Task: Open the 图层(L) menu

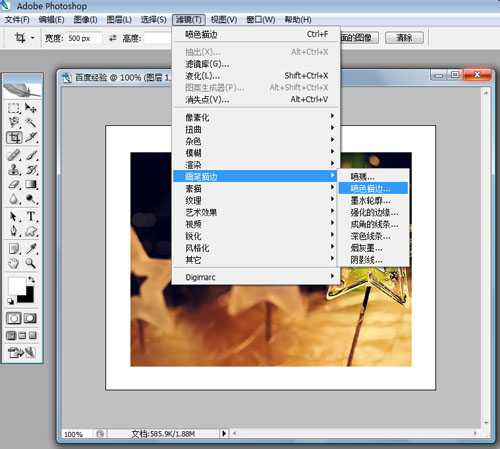Action: pyautogui.click(x=119, y=20)
